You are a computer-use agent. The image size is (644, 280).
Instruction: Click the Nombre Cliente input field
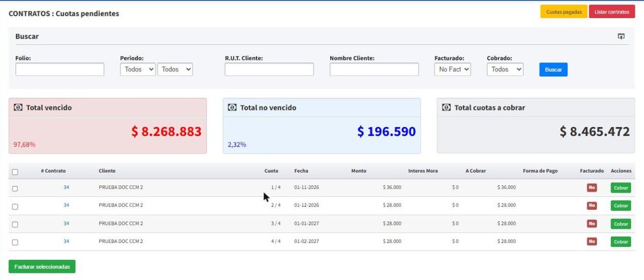tap(374, 69)
